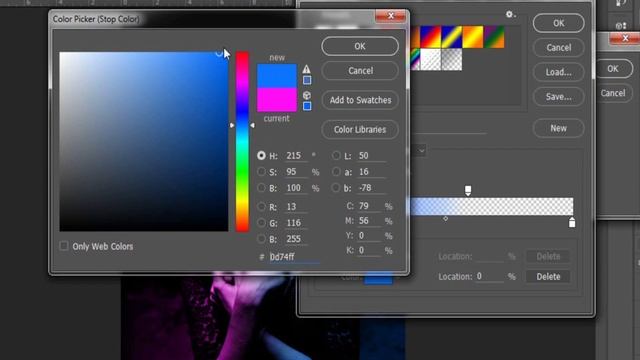The width and height of the screenshot is (640, 360).
Task: Choose the transparent checkerboard gradient preset
Action: pos(451,59)
